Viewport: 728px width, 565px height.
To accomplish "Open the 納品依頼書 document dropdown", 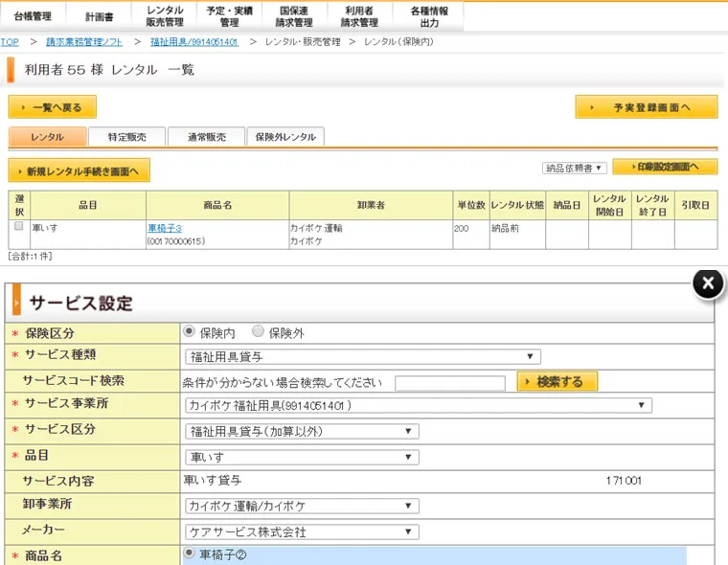I will point(575,168).
